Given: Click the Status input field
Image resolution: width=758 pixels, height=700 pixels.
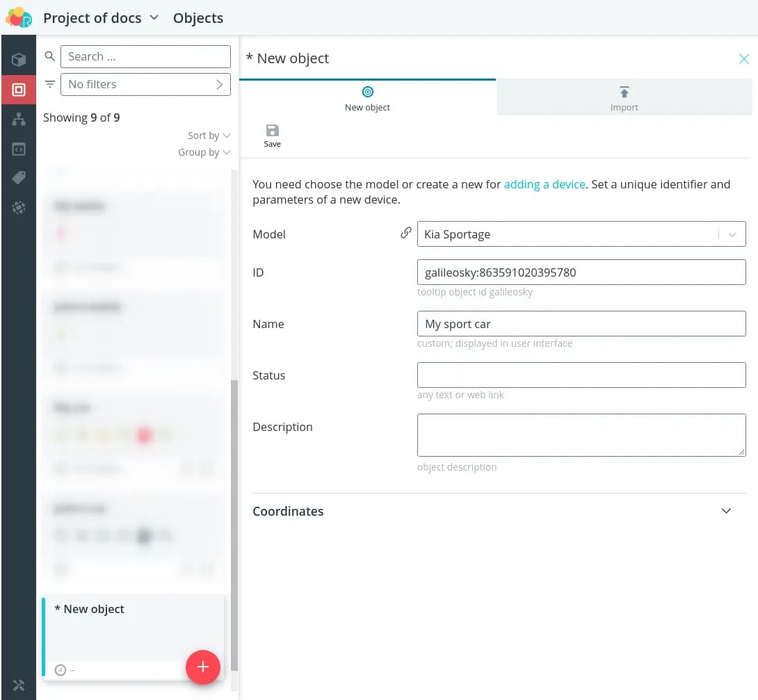Looking at the screenshot, I should 581,375.
